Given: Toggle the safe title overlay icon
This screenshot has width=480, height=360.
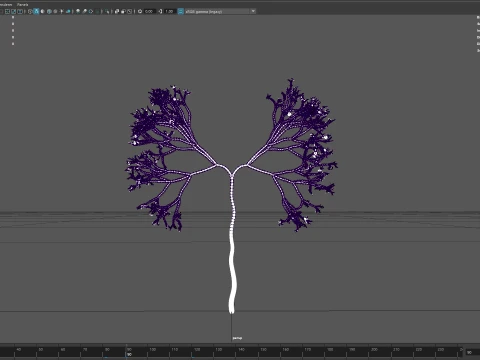Looking at the screenshot, I should (20, 11).
